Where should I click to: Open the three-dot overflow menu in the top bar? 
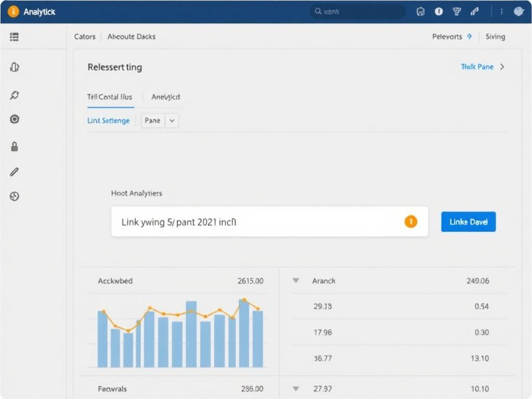tap(502, 11)
